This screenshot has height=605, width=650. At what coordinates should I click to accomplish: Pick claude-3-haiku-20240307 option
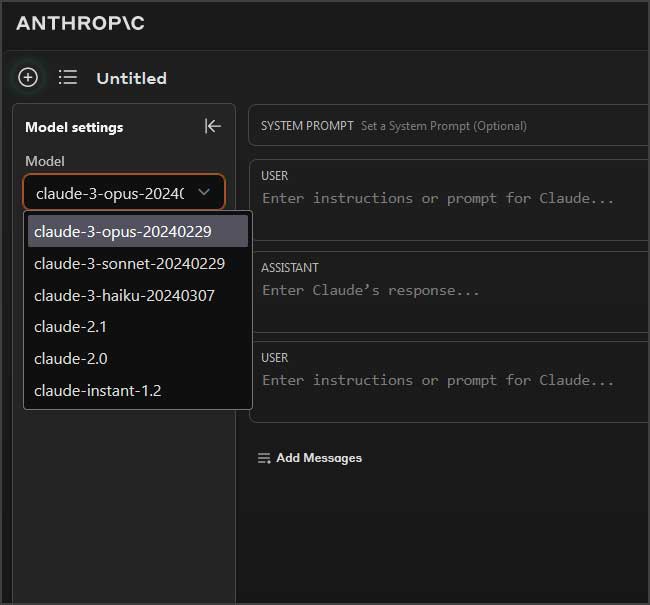click(138, 296)
